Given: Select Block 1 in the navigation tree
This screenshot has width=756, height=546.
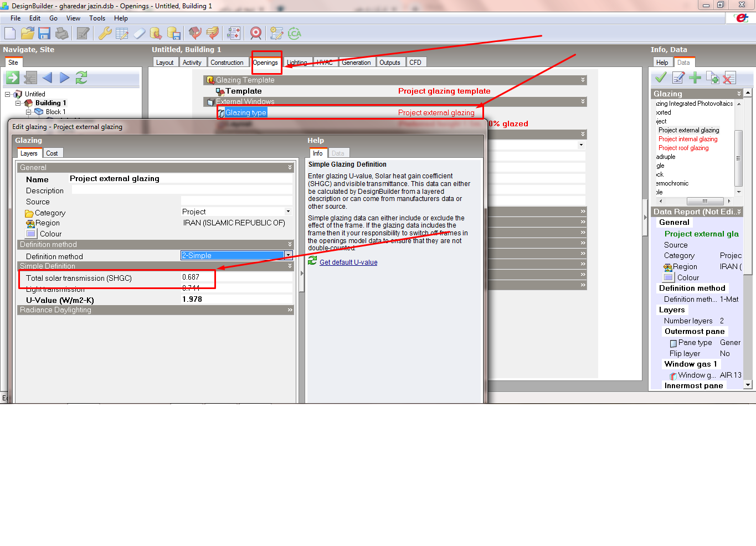Looking at the screenshot, I should coord(55,112).
